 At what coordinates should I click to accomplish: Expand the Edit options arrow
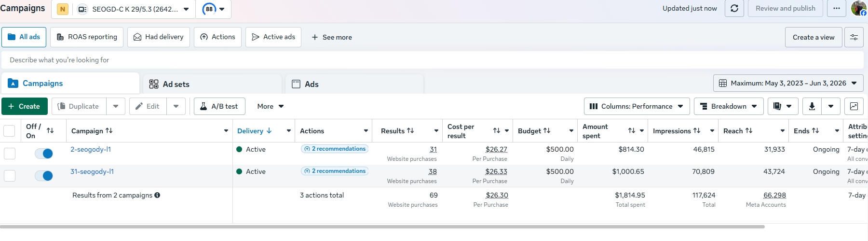pos(176,106)
